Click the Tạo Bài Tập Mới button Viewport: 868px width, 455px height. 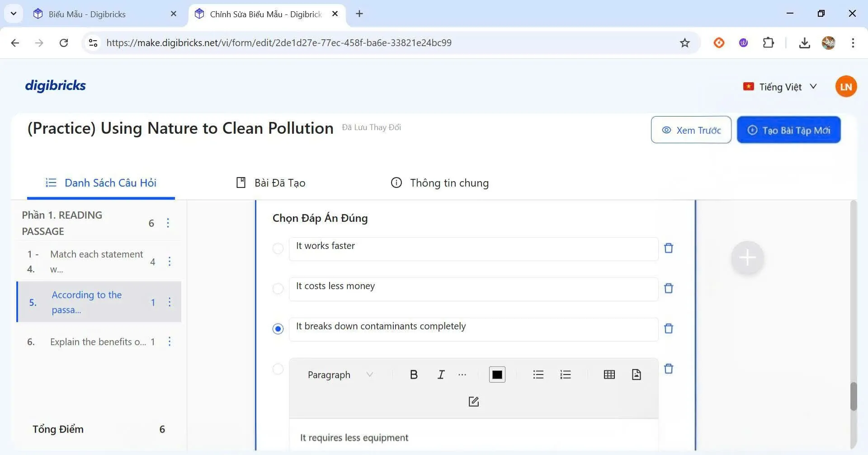coord(788,130)
